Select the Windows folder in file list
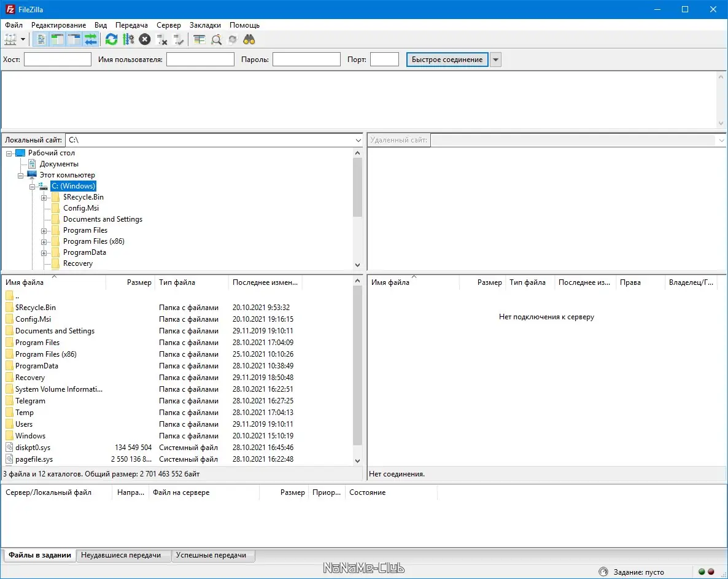 [30, 435]
